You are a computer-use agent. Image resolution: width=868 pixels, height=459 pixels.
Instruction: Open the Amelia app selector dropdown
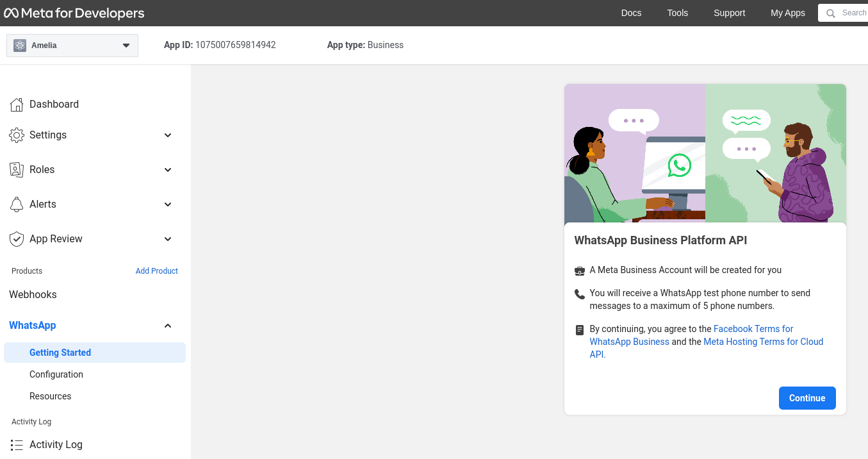[x=72, y=46]
